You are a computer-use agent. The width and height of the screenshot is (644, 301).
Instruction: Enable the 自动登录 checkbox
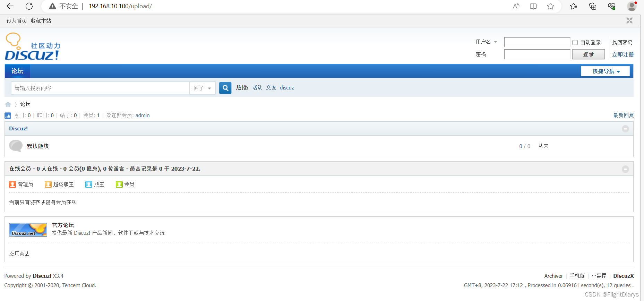click(x=575, y=42)
